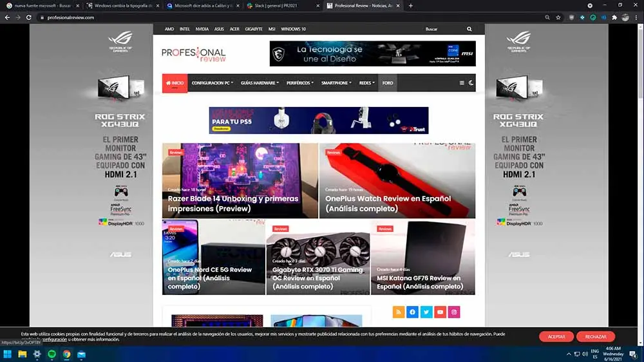This screenshot has height=362, width=644.
Task: Open the Twitter social icon
Action: (x=426, y=312)
